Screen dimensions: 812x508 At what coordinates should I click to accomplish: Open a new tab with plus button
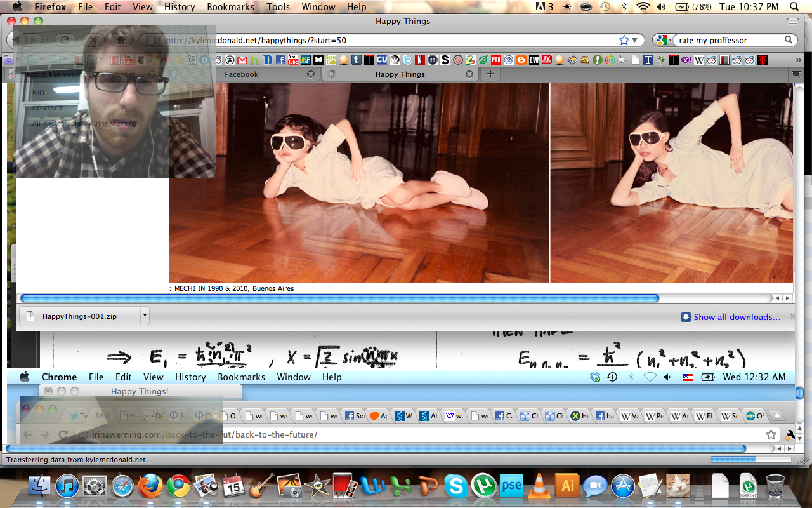pos(490,74)
